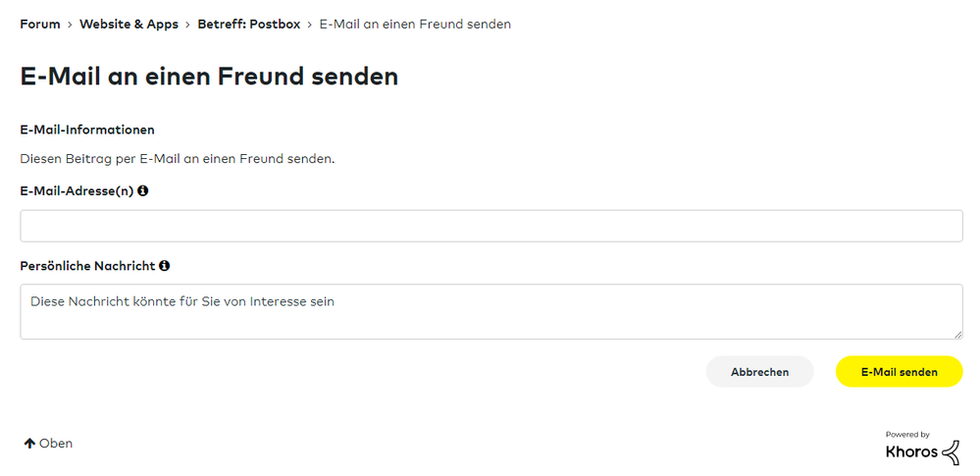
Task: Jump to top via the Oben link text
Action: (x=56, y=444)
